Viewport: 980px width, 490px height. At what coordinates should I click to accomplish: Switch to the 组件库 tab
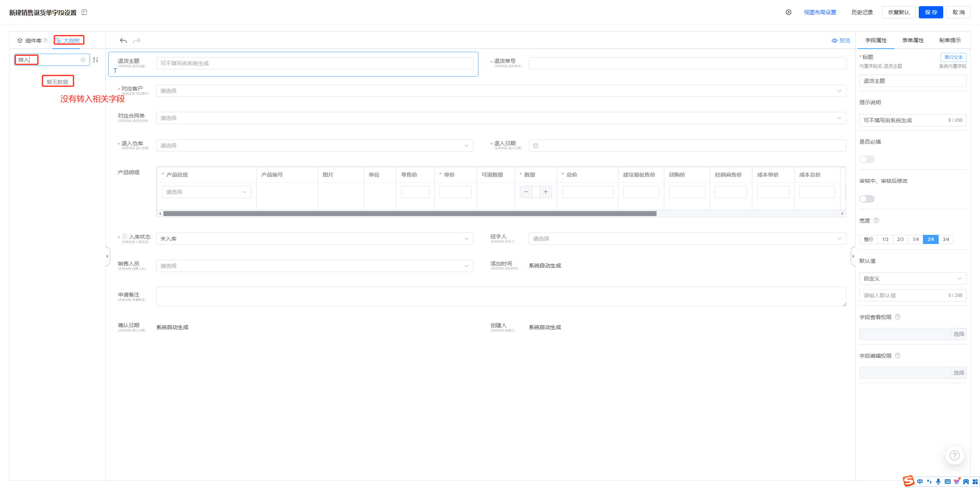click(33, 41)
